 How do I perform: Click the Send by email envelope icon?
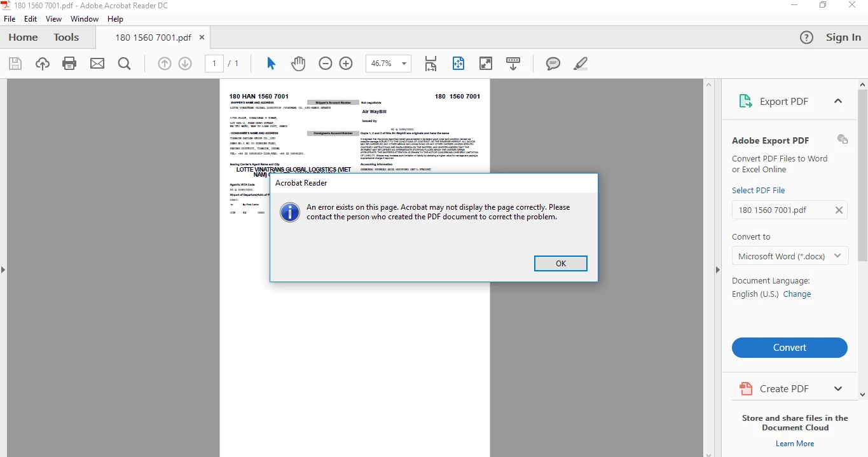pyautogui.click(x=97, y=64)
